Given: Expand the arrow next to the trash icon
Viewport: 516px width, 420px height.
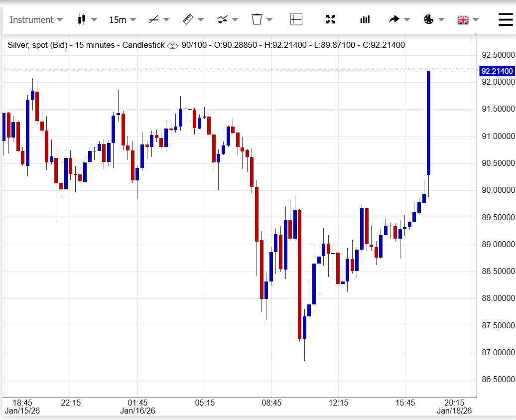Looking at the screenshot, I should pos(269,20).
